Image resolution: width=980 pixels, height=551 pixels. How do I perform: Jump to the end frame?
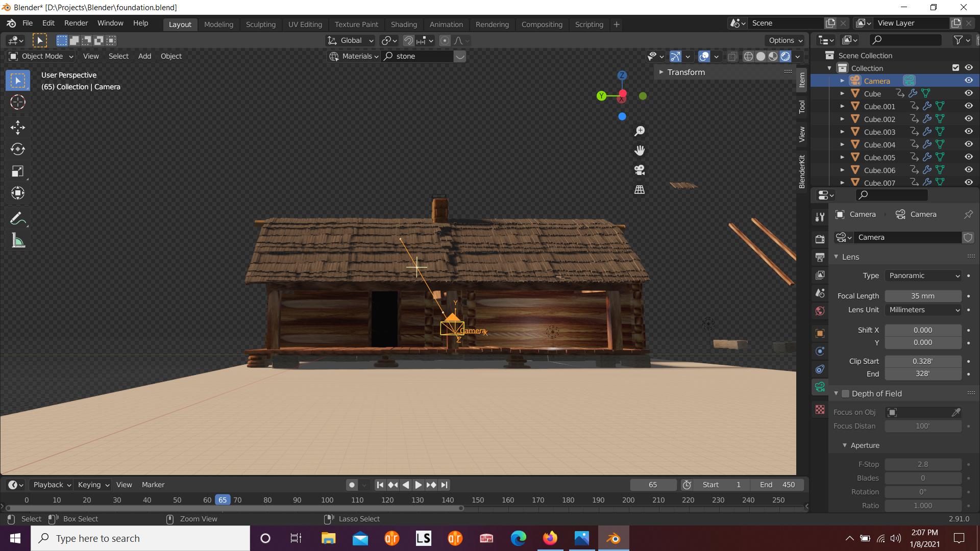444,485
